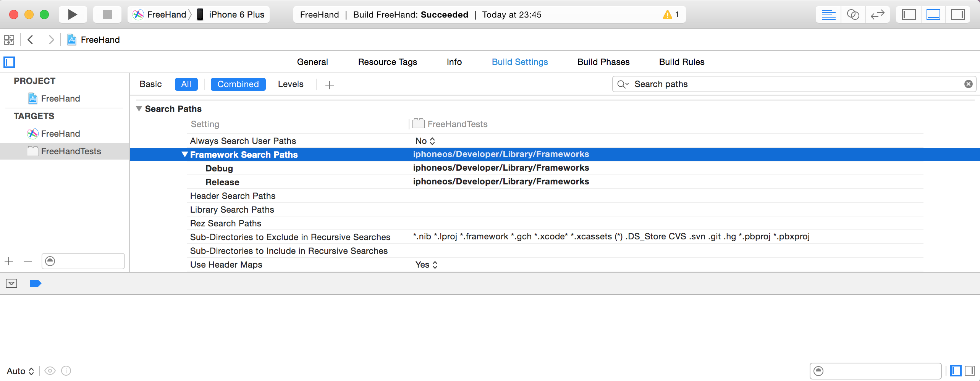This screenshot has width=980, height=381.
Task: Show All build settings
Action: coord(186,84)
